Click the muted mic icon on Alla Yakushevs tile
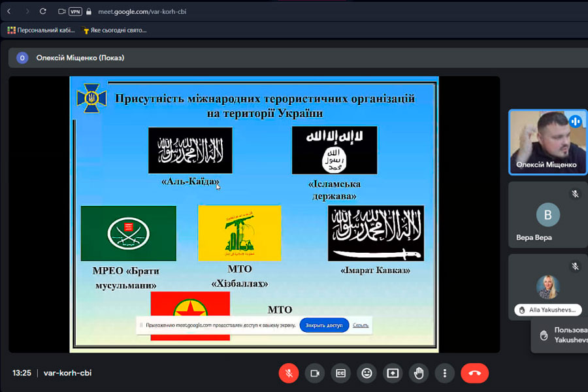The height and width of the screenshot is (392, 588). coord(575,267)
